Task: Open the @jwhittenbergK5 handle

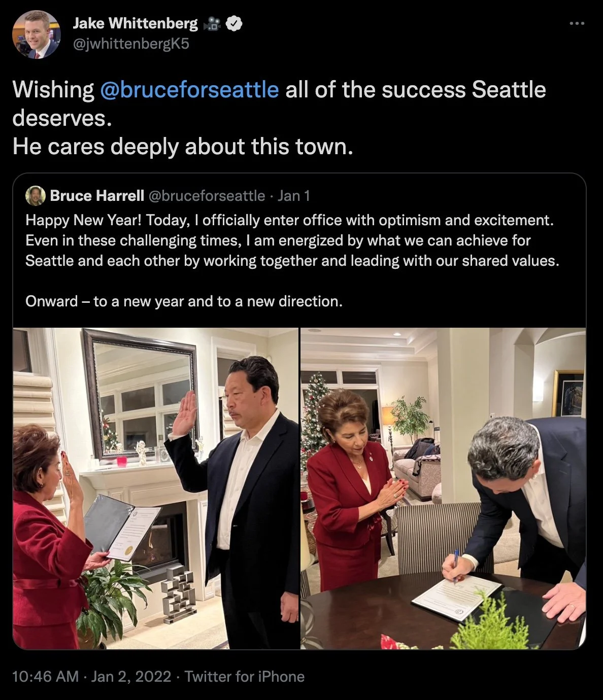Action: pos(131,44)
